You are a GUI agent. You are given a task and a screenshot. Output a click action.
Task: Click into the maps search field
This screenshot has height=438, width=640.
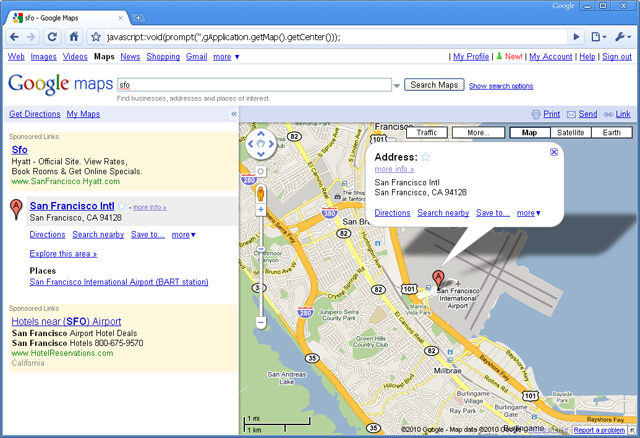[254, 85]
